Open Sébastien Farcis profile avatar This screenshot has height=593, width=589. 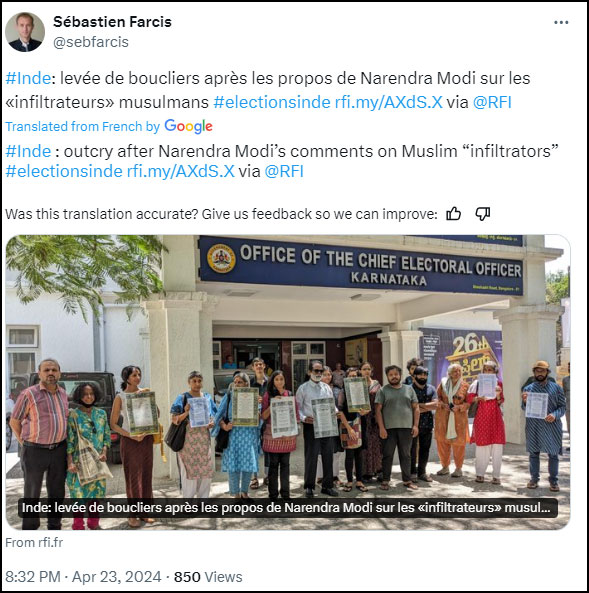pos(25,32)
